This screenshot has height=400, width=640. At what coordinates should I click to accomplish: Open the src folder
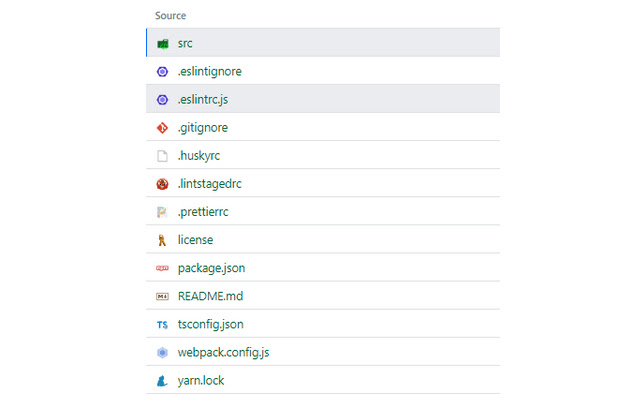185,43
